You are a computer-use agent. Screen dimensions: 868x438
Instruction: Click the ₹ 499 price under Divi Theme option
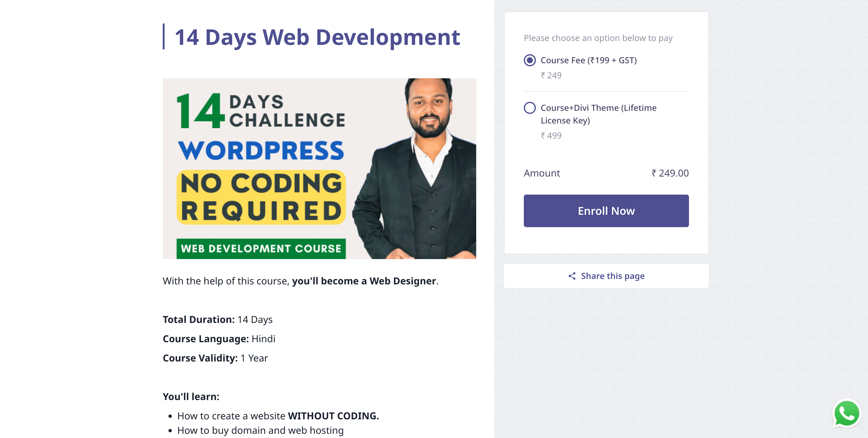click(551, 136)
